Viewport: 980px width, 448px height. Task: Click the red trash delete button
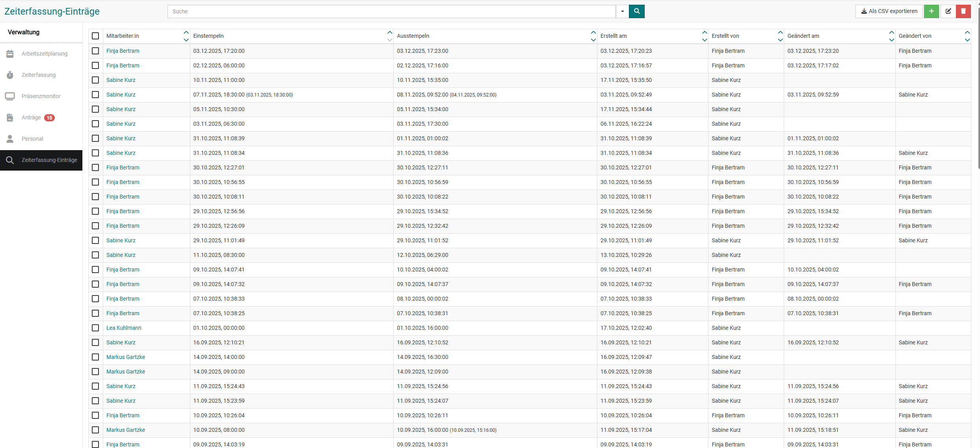tap(963, 11)
